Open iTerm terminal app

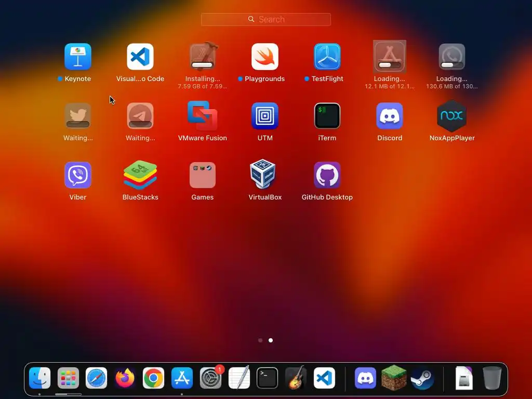click(x=327, y=116)
